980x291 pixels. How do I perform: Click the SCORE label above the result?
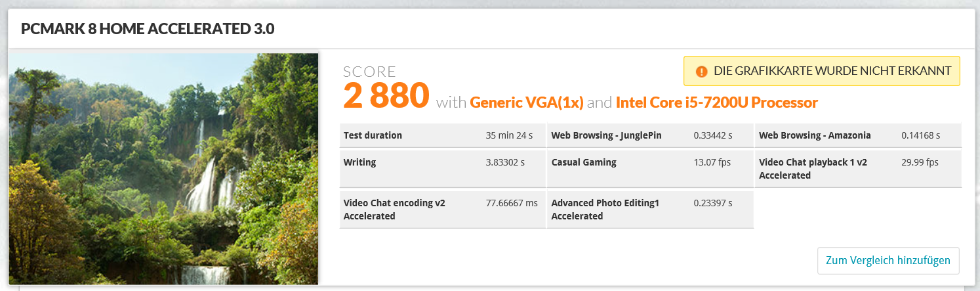click(x=369, y=72)
